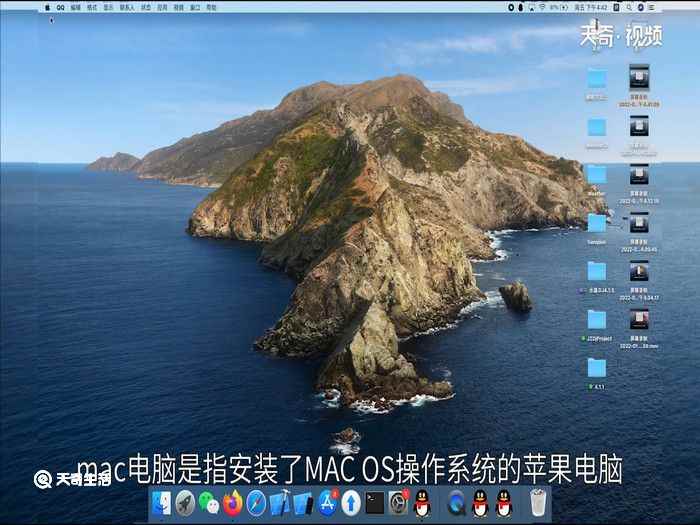Open the Simulator icon beside Xcode
The width and height of the screenshot is (700, 525).
click(304, 503)
